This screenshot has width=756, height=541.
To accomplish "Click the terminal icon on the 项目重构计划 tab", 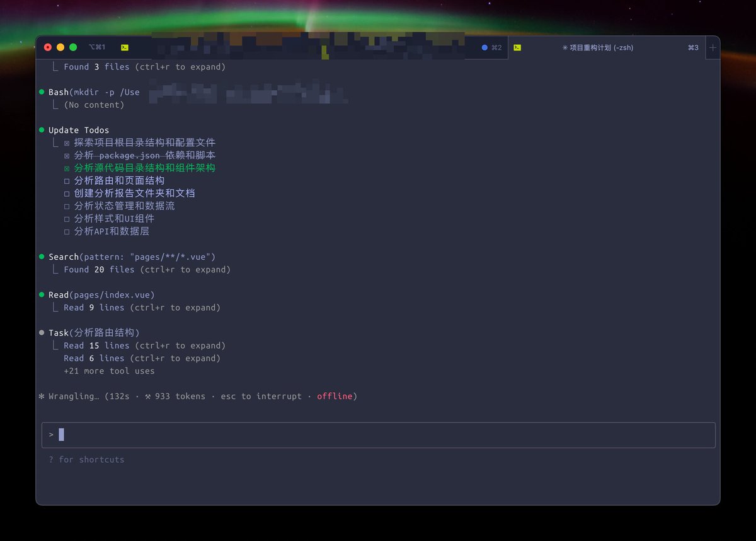I will (x=517, y=48).
